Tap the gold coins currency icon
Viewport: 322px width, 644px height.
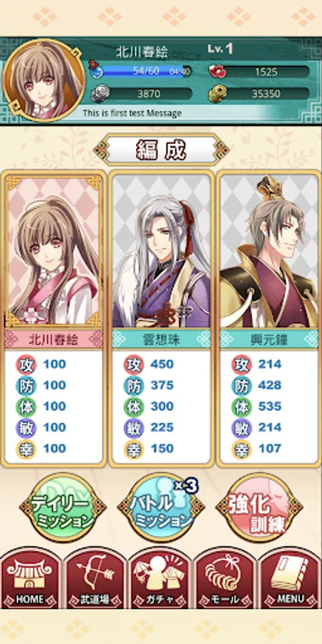point(217,94)
